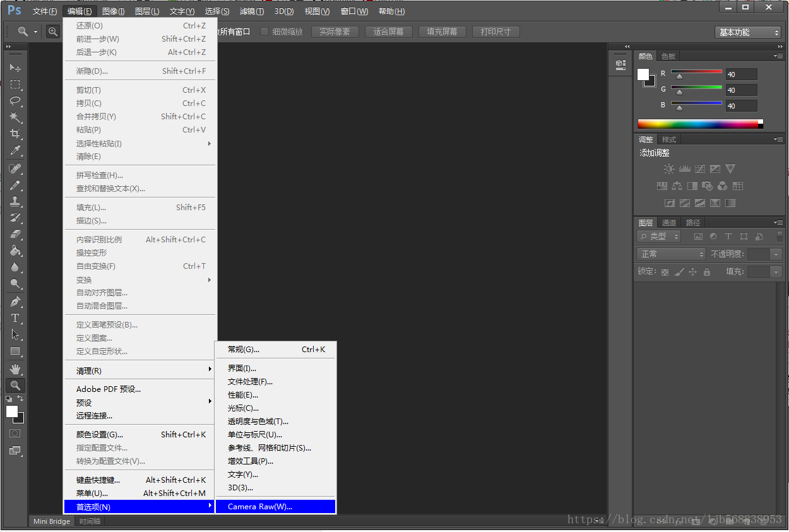789x532 pixels.
Task: Select the Magic Wand tool
Action: (15, 117)
